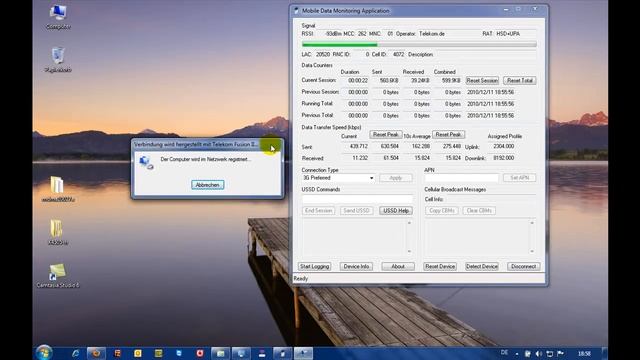Focus the USSD Commands input field
The height and width of the screenshot is (360, 640).
coord(357,199)
